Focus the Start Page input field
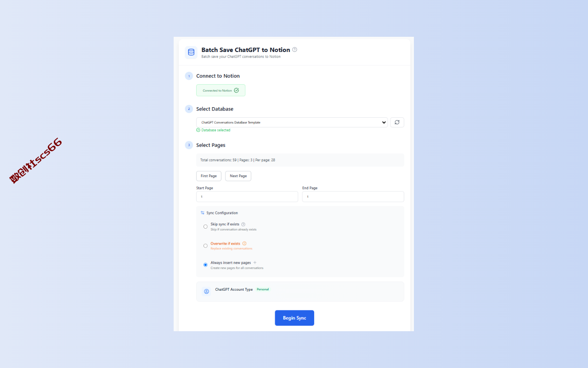This screenshot has height=368, width=588. (247, 196)
